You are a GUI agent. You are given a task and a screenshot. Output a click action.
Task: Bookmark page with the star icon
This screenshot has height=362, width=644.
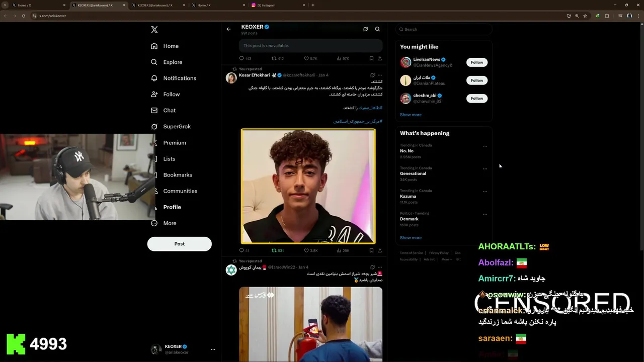click(x=585, y=16)
